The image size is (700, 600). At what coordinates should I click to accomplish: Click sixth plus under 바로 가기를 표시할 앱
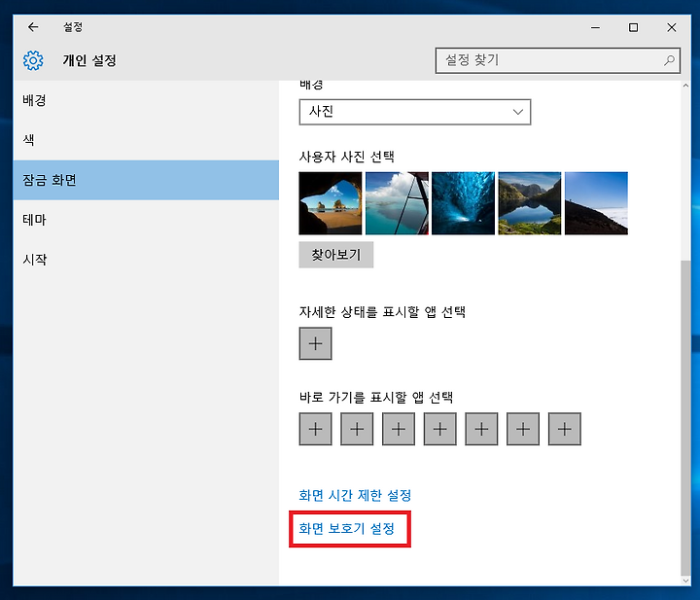523,429
